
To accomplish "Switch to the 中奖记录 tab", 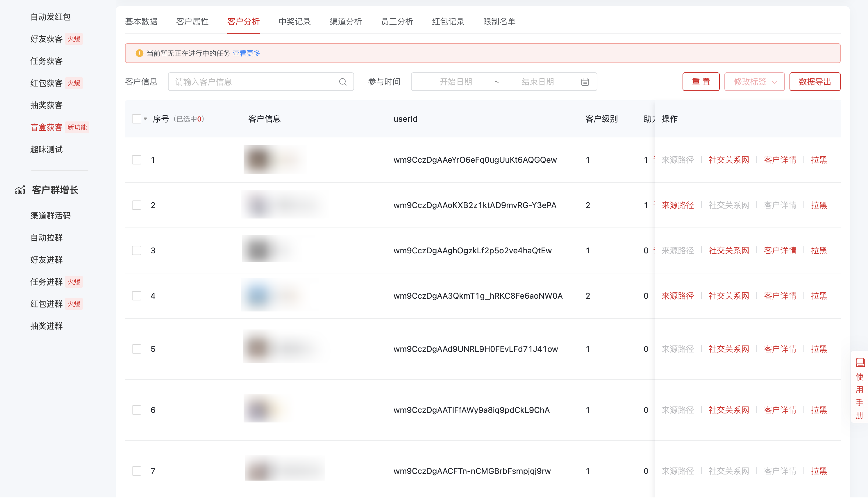I will click(294, 22).
